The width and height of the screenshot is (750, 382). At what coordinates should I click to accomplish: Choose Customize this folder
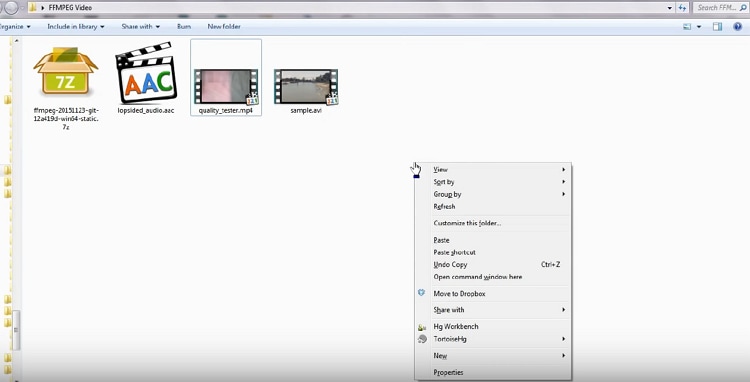click(493, 223)
